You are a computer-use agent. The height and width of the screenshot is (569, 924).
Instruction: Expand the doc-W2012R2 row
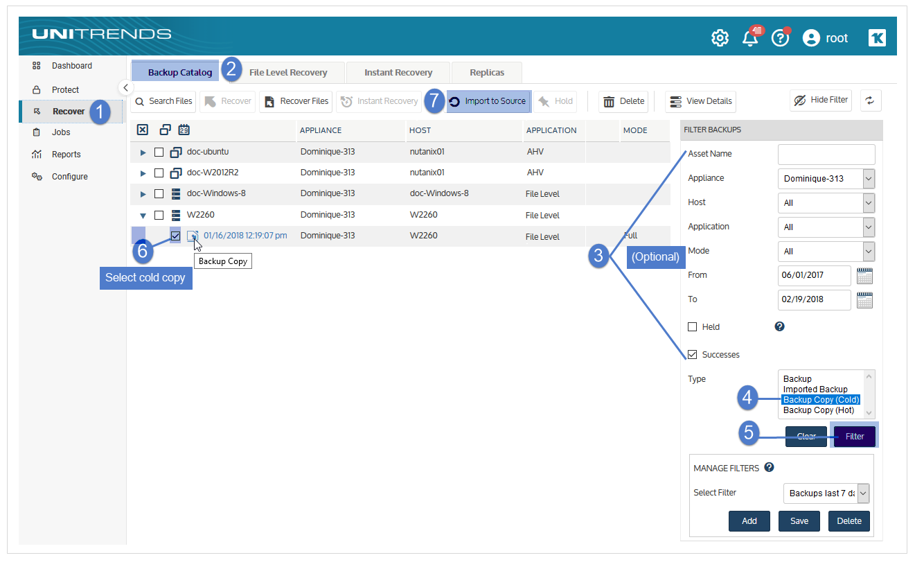[x=143, y=173]
